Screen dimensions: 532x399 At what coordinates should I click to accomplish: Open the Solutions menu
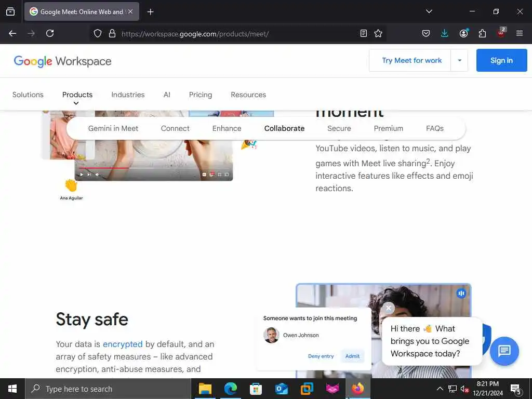28,95
